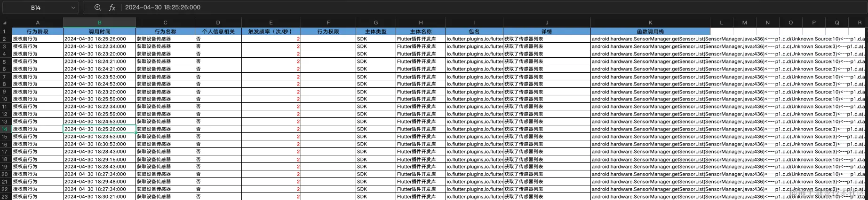Select column F header
868x200 pixels.
[328, 23]
